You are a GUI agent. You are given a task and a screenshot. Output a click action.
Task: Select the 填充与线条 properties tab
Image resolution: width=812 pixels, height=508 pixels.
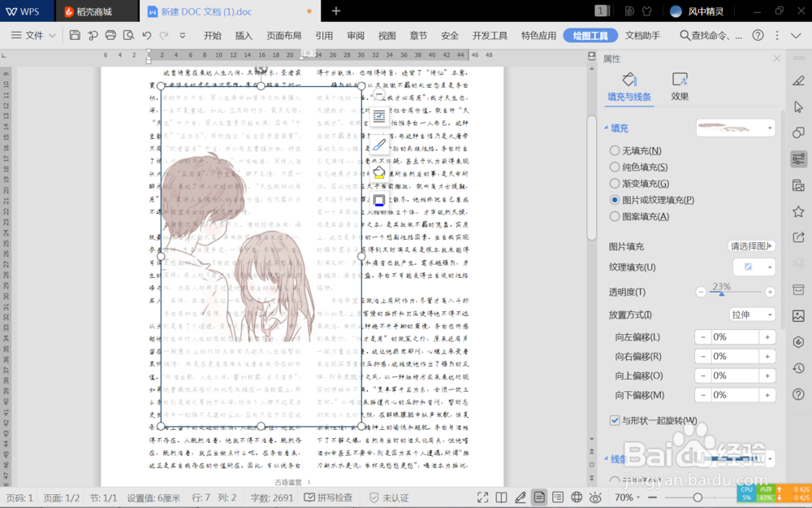point(629,87)
